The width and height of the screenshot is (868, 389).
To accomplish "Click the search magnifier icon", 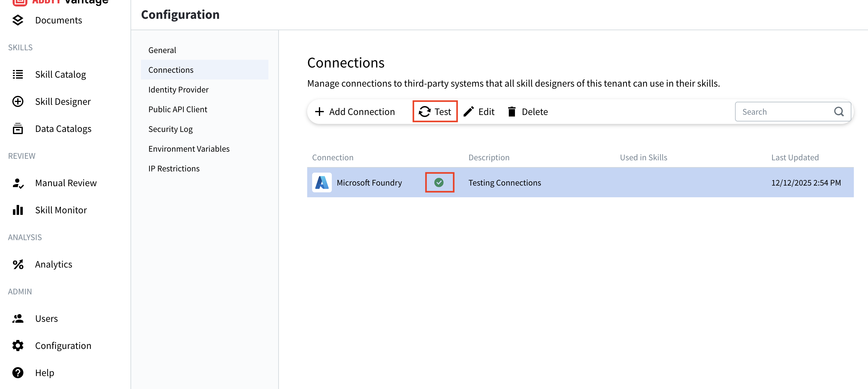I will pyautogui.click(x=839, y=112).
